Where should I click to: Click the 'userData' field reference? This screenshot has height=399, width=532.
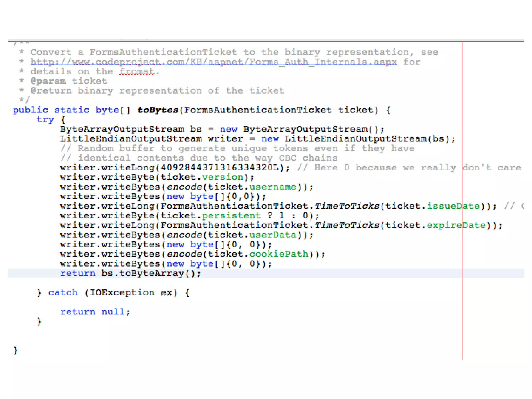pos(273,235)
